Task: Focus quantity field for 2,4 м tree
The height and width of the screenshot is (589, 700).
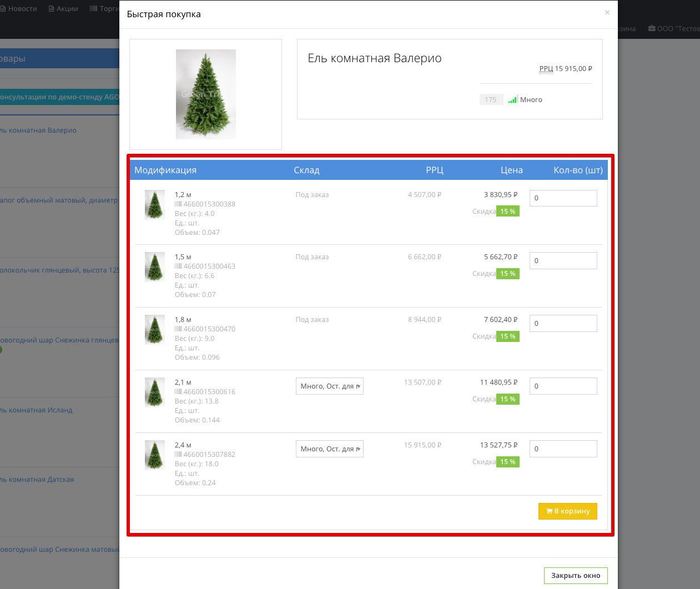Action: tap(563, 449)
